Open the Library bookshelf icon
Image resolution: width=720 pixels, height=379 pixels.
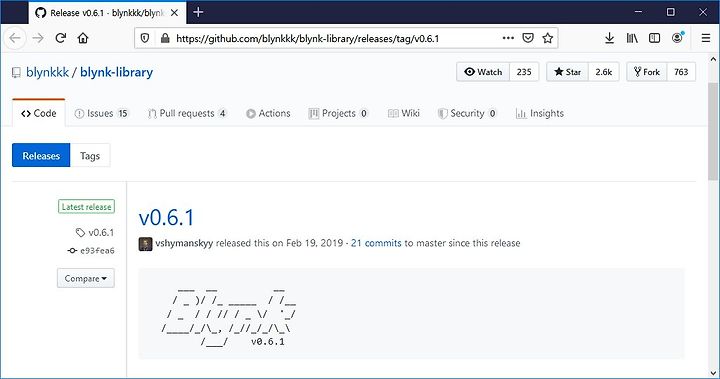click(632, 38)
